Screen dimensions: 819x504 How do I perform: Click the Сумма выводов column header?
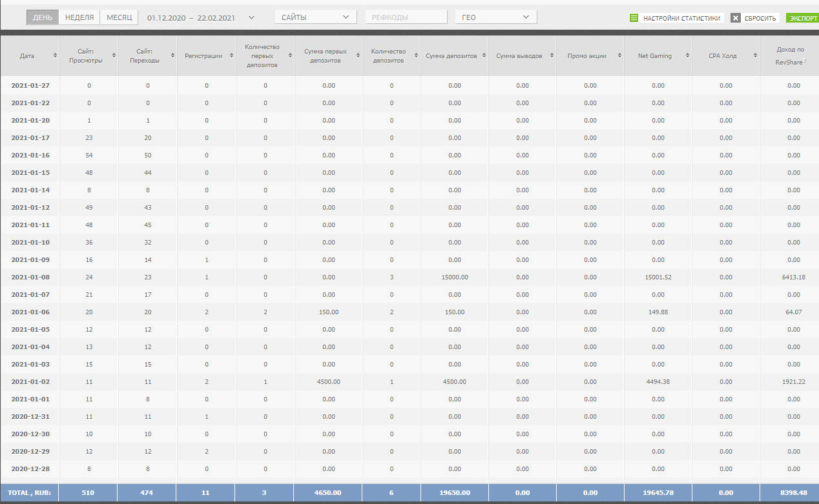[519, 55]
